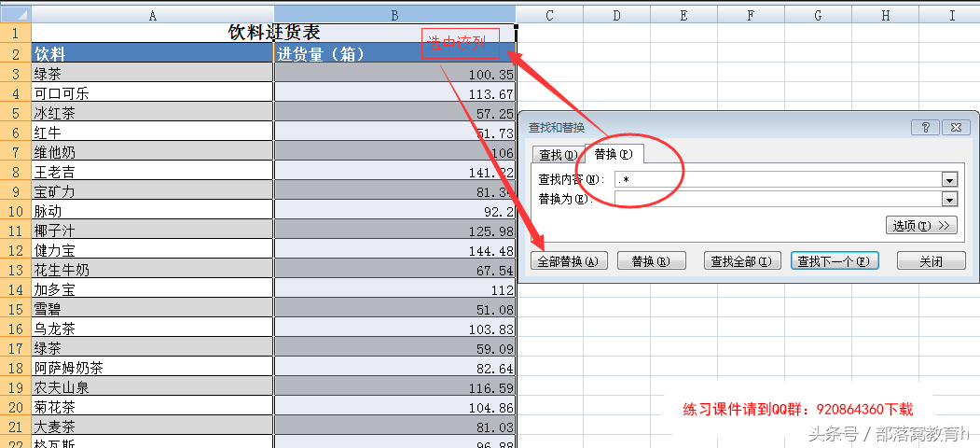Click value cell 51.08

[x=395, y=309]
